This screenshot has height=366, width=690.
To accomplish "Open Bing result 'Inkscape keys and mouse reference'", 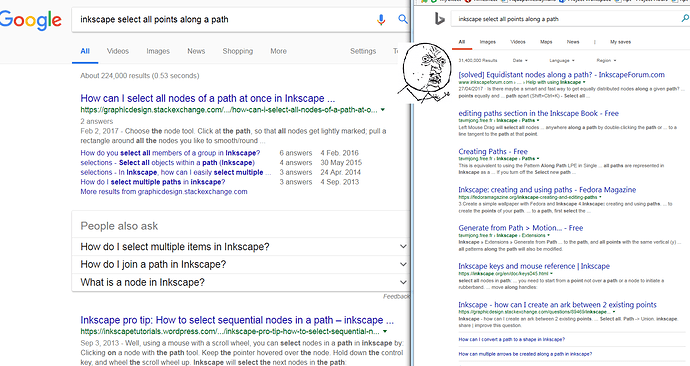I will [x=534, y=266].
